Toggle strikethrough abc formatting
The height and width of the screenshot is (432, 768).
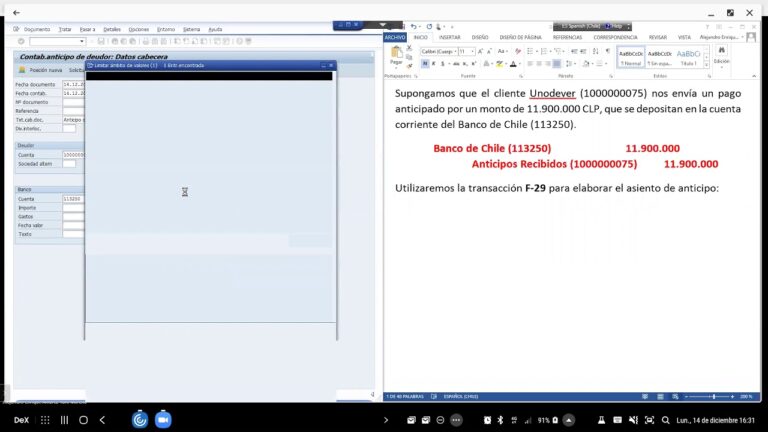(456, 64)
